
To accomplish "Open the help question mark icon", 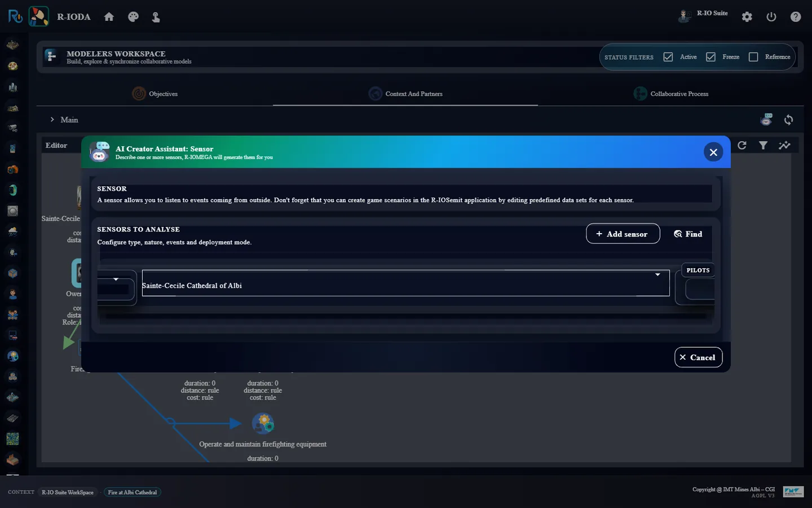I will (796, 17).
